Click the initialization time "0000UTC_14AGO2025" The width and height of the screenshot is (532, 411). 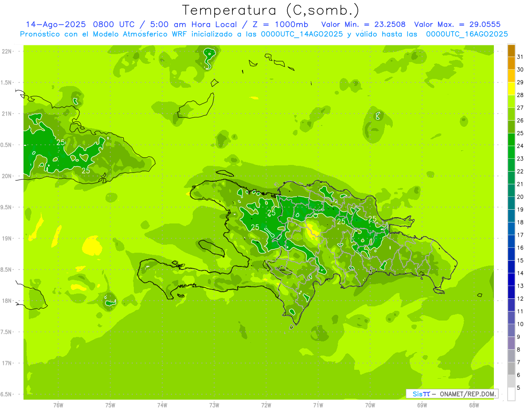coord(302,34)
